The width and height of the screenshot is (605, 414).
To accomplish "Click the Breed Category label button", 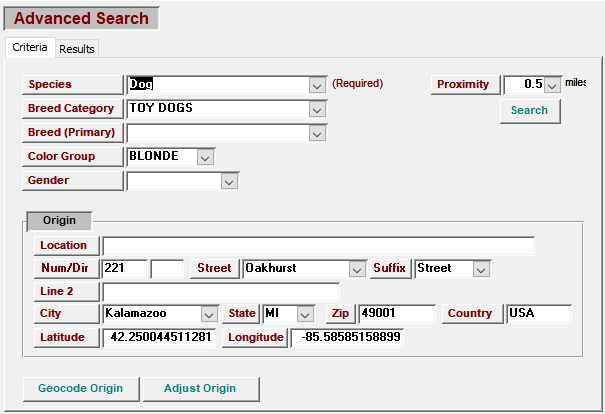I will point(73,108).
